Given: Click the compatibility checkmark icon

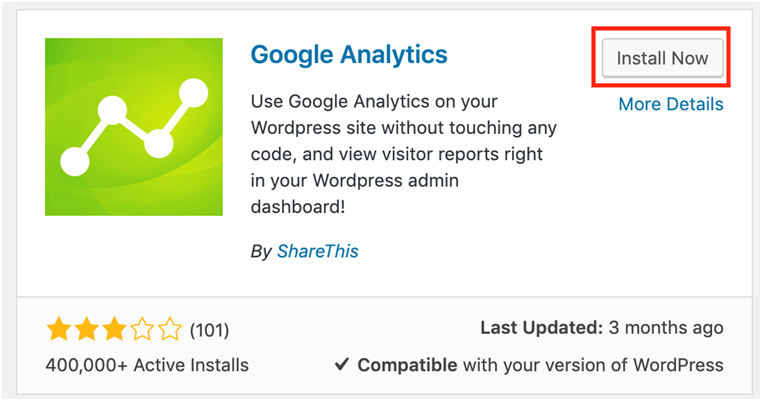Looking at the screenshot, I should [x=343, y=364].
